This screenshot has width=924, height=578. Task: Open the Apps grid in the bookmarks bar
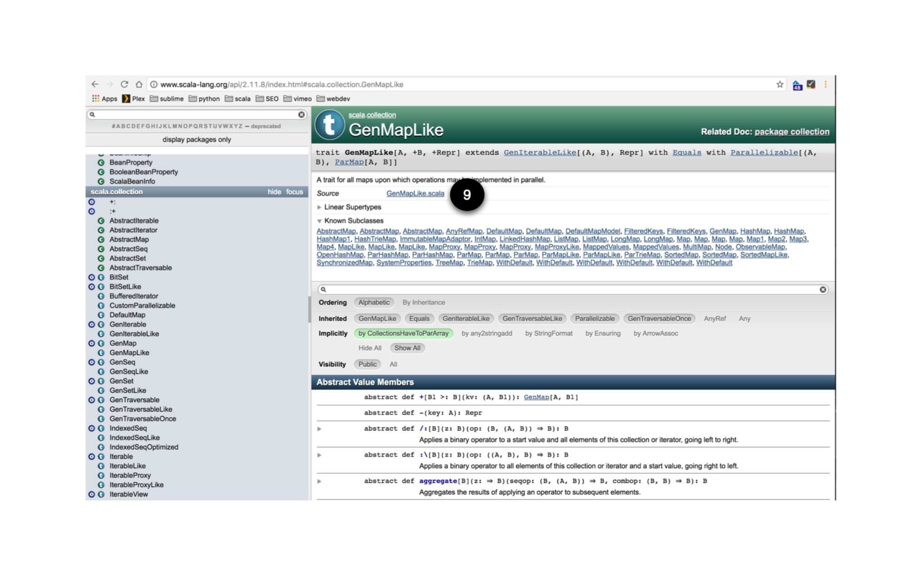tap(95, 98)
